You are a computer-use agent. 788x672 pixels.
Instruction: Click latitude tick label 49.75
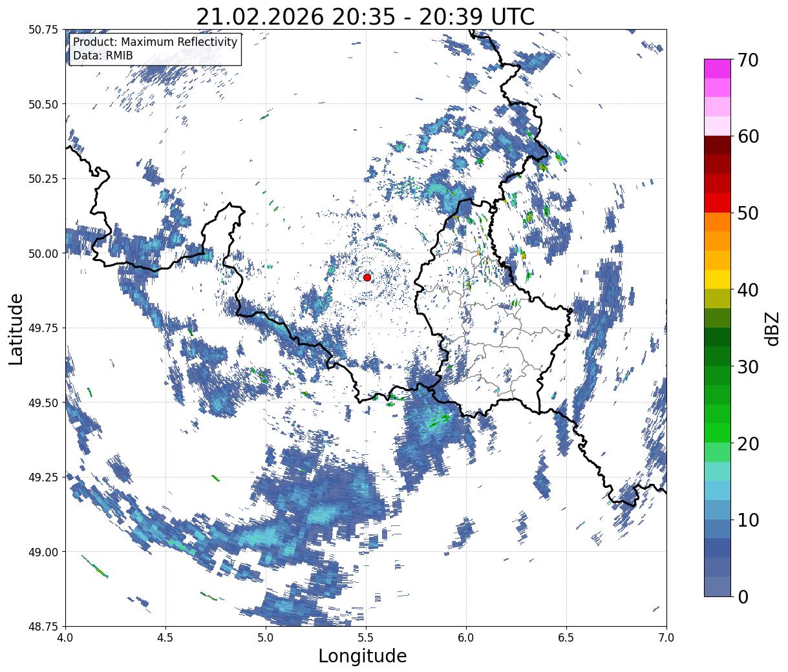(43, 328)
